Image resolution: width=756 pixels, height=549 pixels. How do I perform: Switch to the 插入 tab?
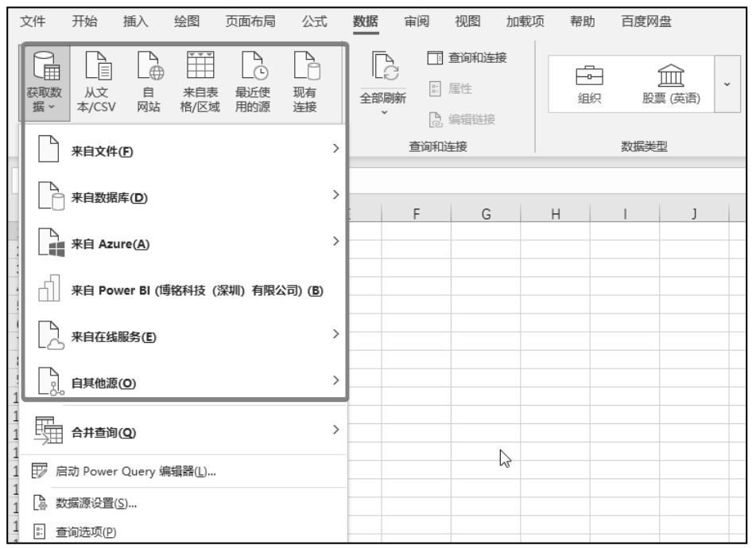coord(135,21)
